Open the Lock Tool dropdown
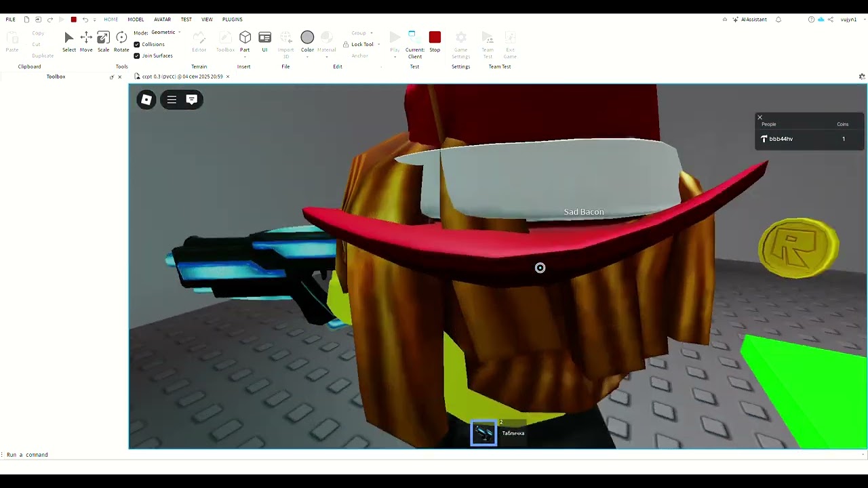This screenshot has height=488, width=868. click(378, 45)
